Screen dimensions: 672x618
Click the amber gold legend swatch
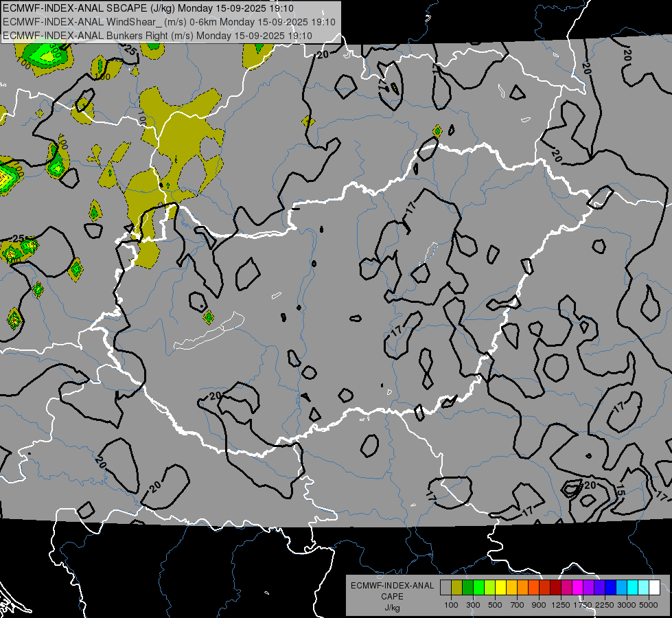pyautogui.click(x=511, y=588)
